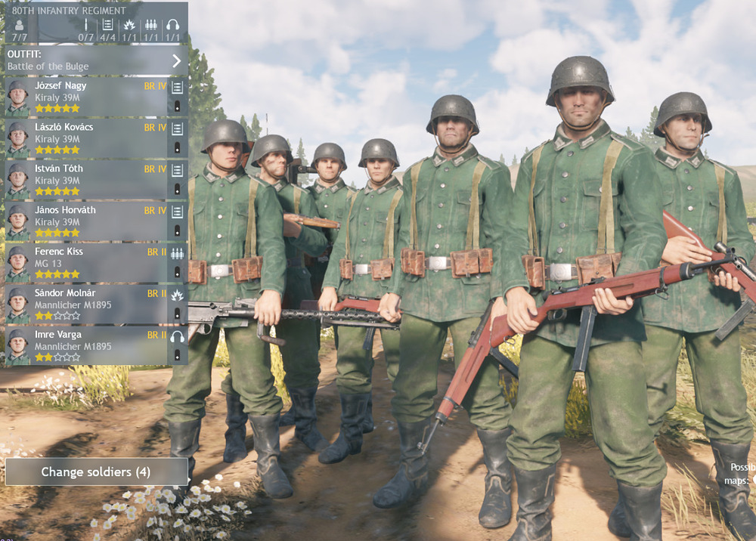Screen dimensions: 756x541
Task: Click Mannlicher M1895 under Imre Varga
Action: [x=73, y=346]
